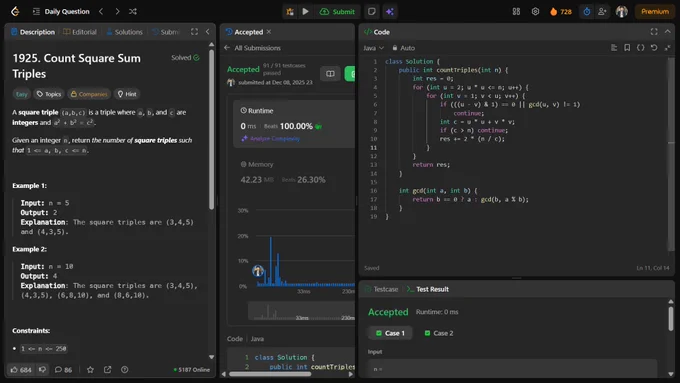Upvote the problem (684 likes)

[x=21, y=370]
